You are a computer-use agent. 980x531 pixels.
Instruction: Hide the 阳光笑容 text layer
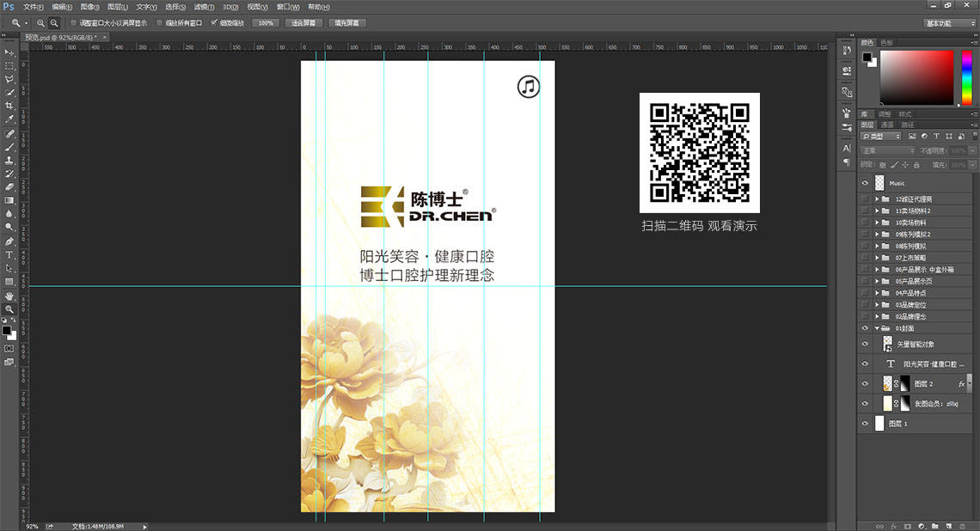point(865,363)
